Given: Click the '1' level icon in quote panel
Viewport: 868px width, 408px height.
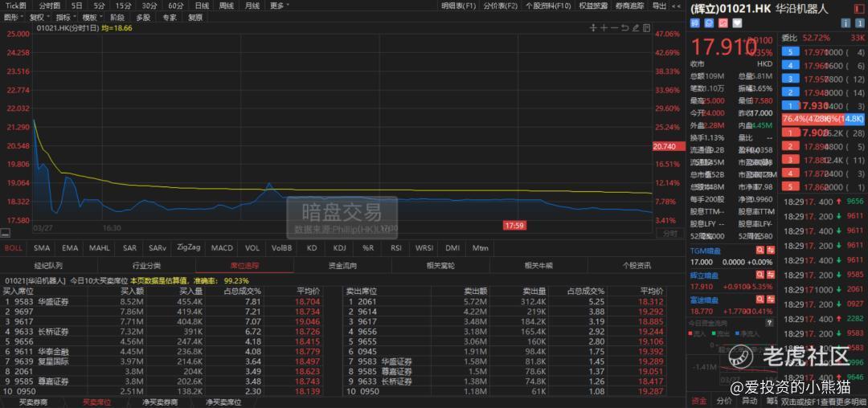Looking at the screenshot, I should [x=860, y=22].
